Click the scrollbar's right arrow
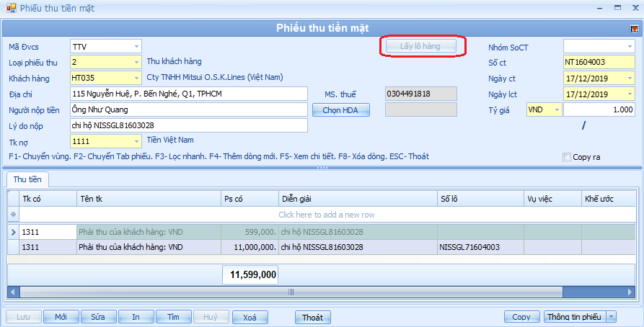644x327 pixels. 631,292
